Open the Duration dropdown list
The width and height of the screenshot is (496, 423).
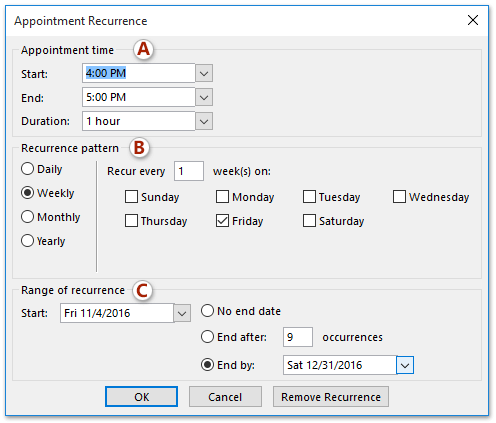(x=204, y=121)
